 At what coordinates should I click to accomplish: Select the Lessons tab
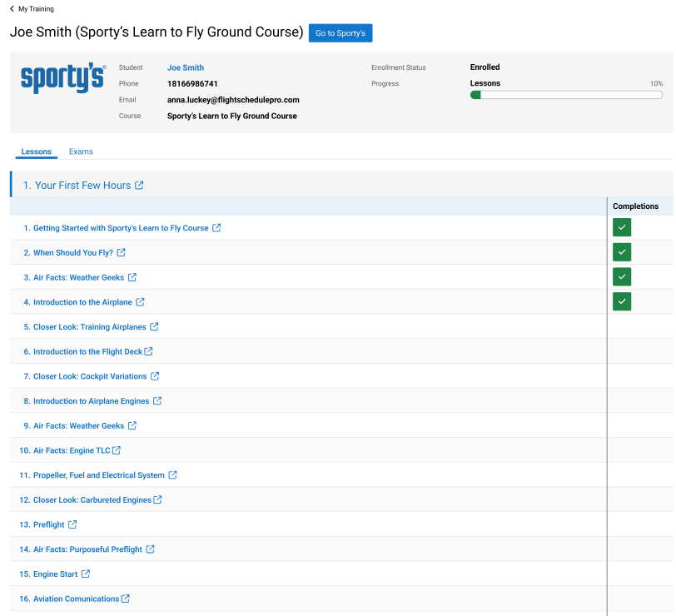(36, 152)
